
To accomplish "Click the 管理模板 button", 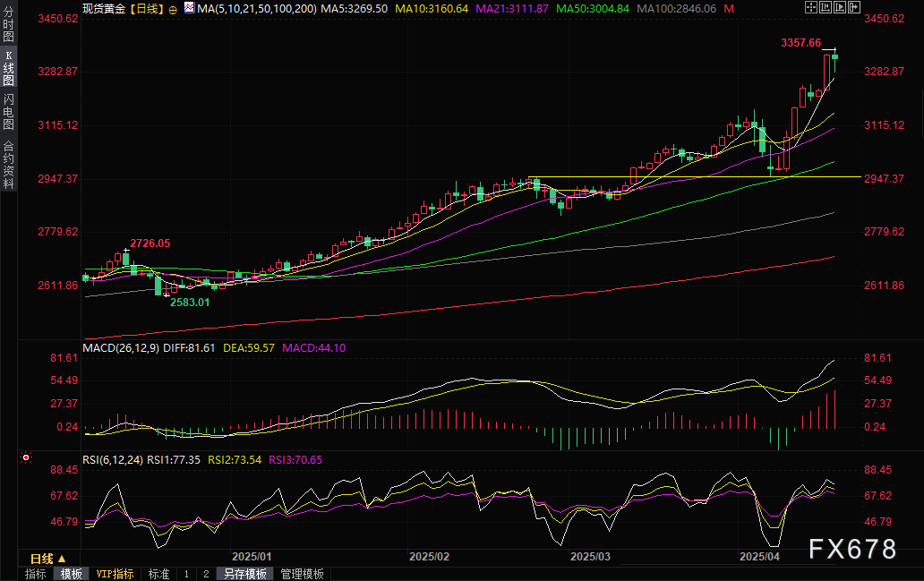I will pos(302,574).
